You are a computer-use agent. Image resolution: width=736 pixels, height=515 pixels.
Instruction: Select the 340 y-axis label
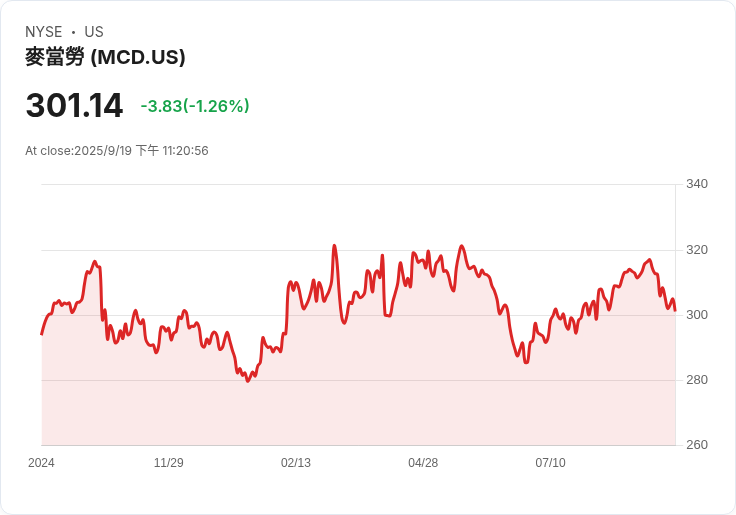coord(696,184)
